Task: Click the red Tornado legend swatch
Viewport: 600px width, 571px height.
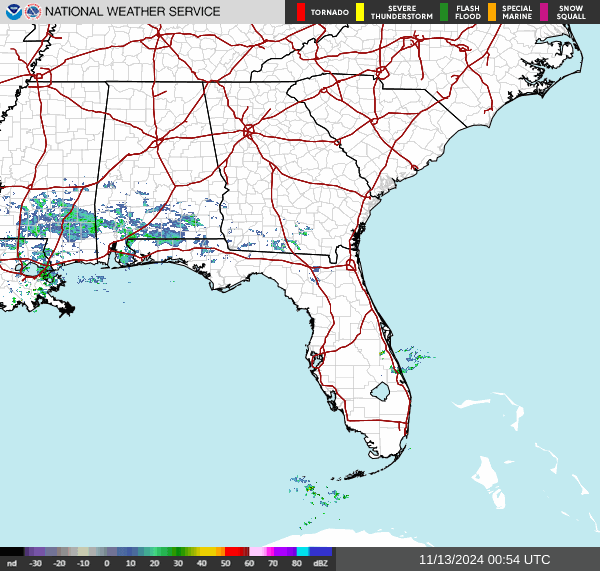Action: [301, 12]
